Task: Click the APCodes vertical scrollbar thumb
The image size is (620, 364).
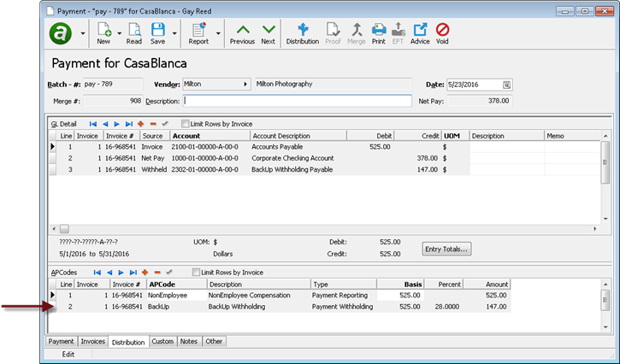Action: coord(605,300)
